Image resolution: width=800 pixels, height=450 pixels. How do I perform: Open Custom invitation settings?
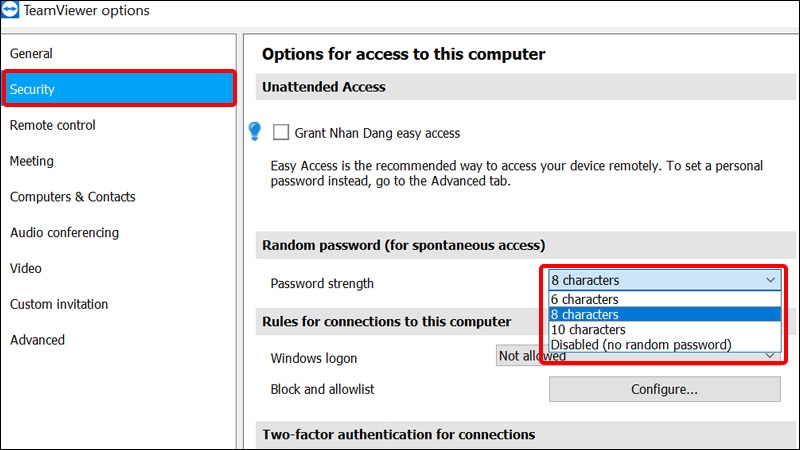[x=59, y=304]
